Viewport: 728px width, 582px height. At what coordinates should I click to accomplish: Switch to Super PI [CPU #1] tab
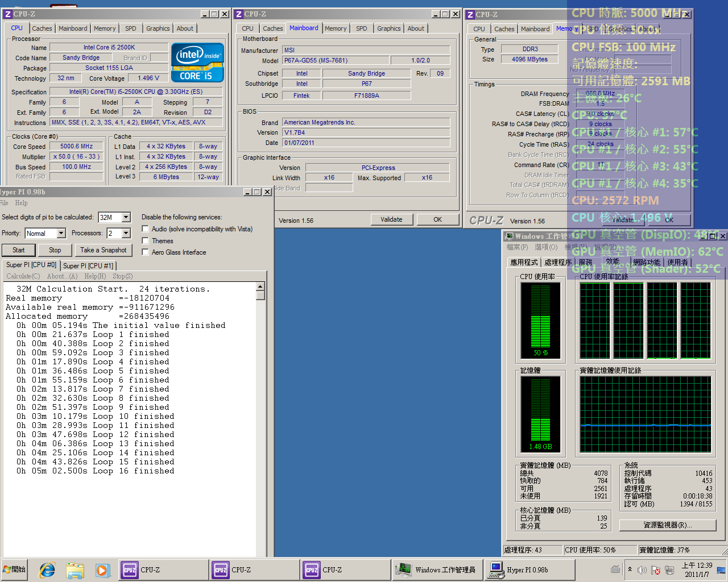[x=88, y=265]
